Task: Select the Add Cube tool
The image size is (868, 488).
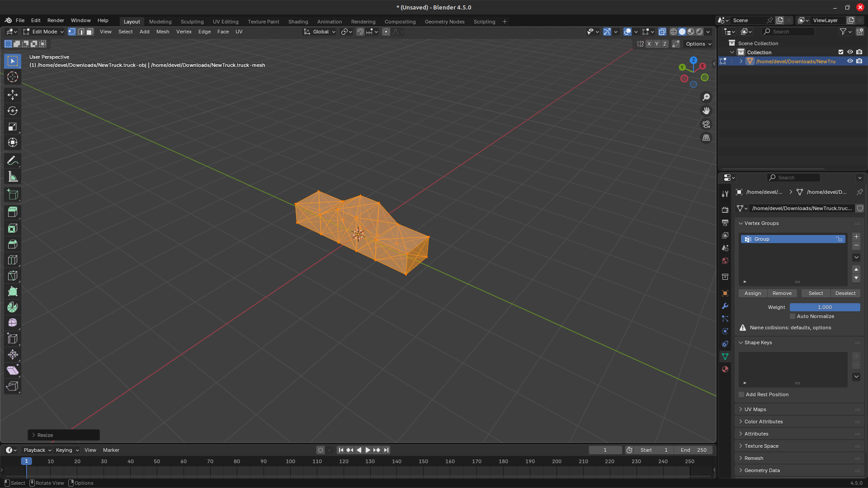Action: (x=13, y=195)
